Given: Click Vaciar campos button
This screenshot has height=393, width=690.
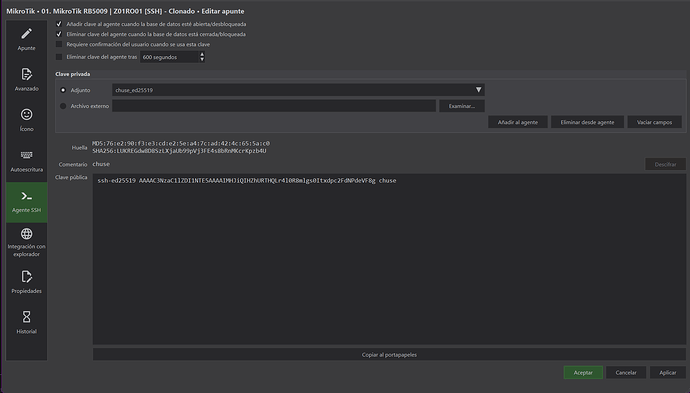Looking at the screenshot, I should pos(654,122).
